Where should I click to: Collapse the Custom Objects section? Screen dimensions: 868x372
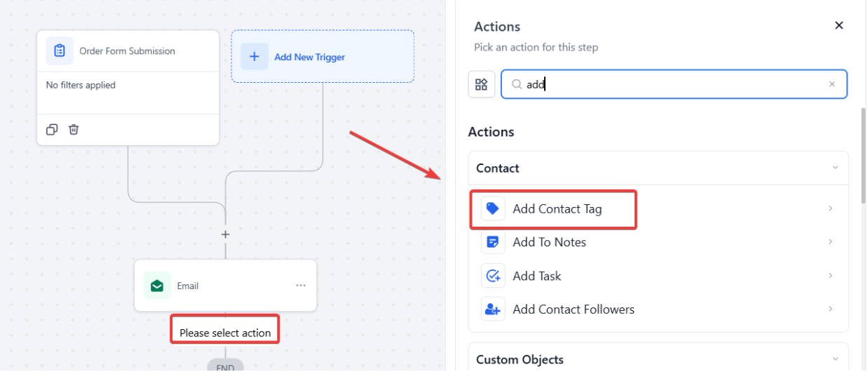(835, 359)
